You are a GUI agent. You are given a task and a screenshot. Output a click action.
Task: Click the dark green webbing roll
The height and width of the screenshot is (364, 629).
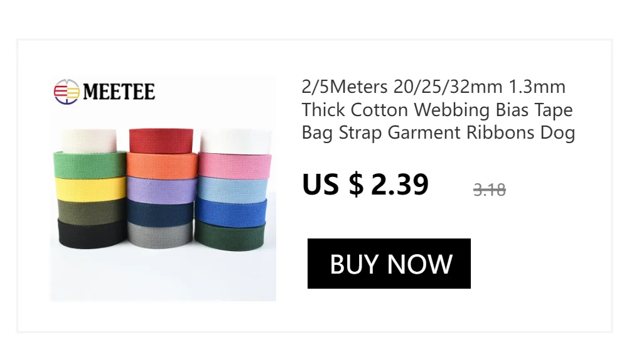[x=230, y=236]
